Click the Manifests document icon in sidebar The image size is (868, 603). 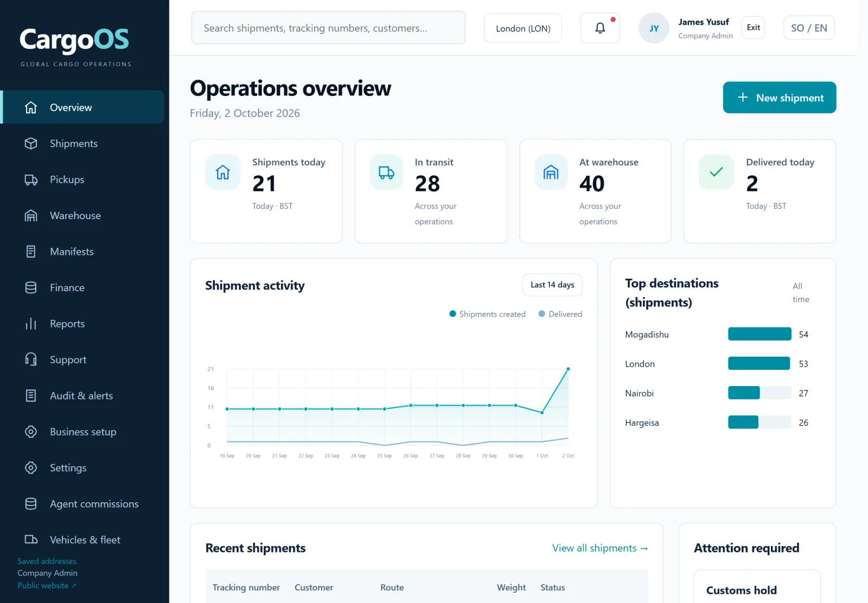coord(31,252)
